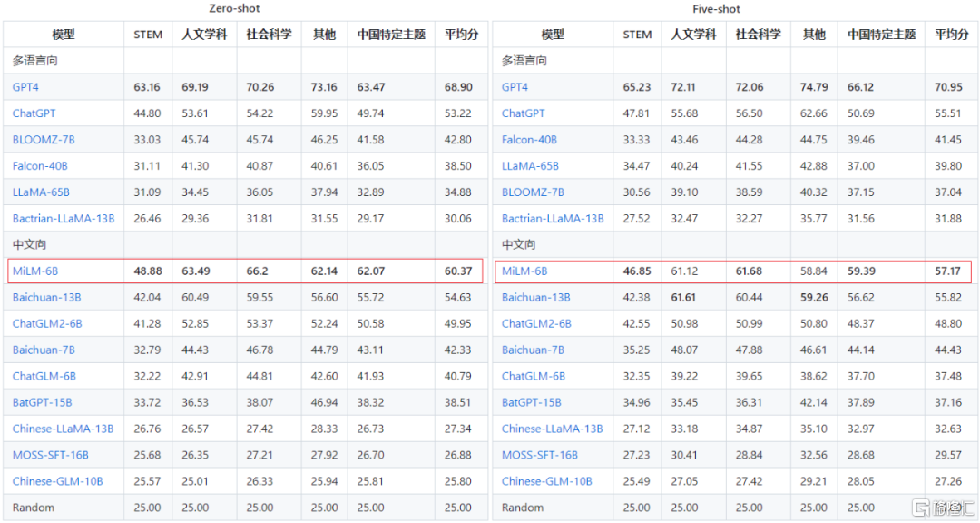Open the ChatGPT link in Five-shot table
The width and height of the screenshot is (980, 523).
point(524,113)
